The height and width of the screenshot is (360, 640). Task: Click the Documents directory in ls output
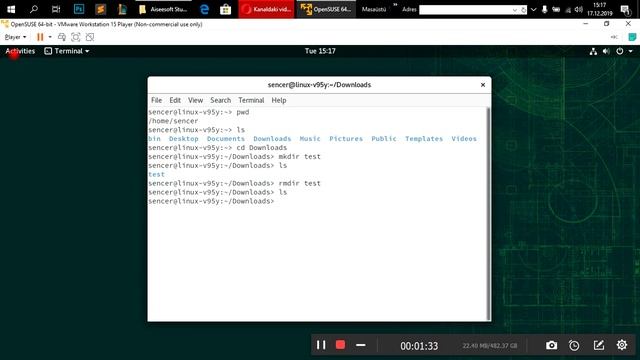click(226, 139)
